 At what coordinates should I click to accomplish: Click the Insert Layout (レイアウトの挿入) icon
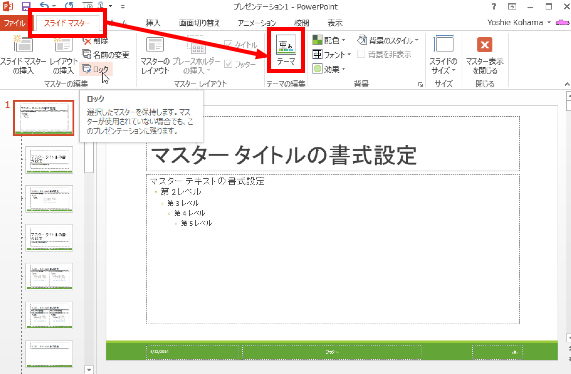pos(63,45)
